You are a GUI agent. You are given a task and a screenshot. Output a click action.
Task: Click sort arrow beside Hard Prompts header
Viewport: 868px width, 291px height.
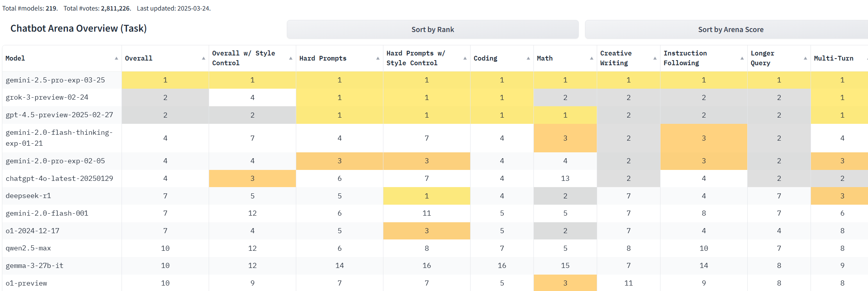click(x=378, y=58)
